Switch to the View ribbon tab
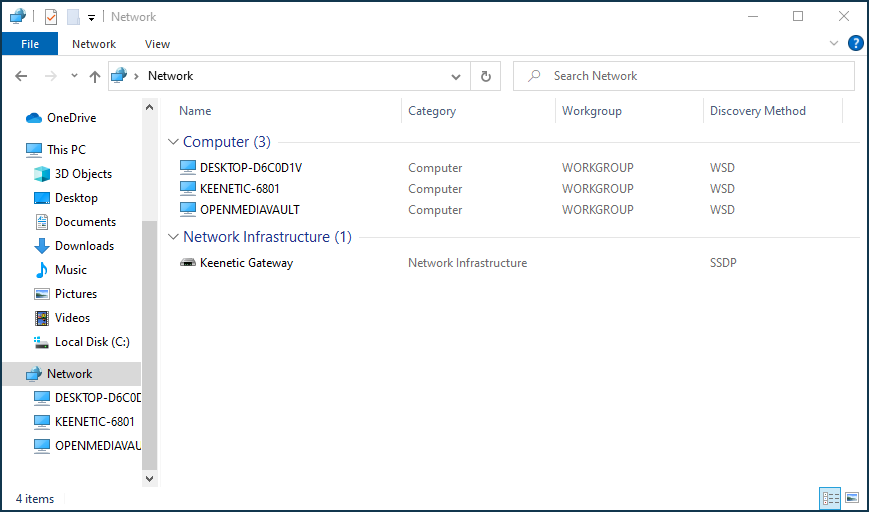The width and height of the screenshot is (869, 512). 157,44
